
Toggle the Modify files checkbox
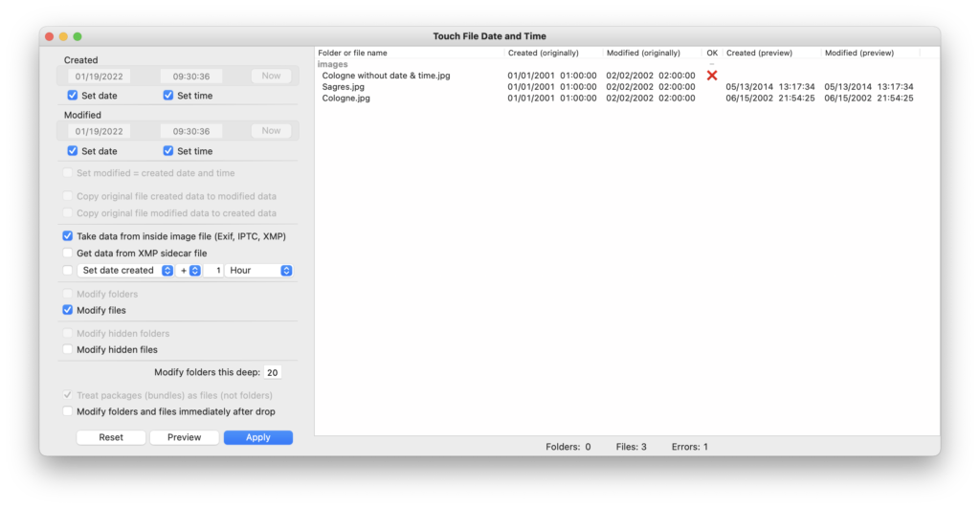point(68,310)
